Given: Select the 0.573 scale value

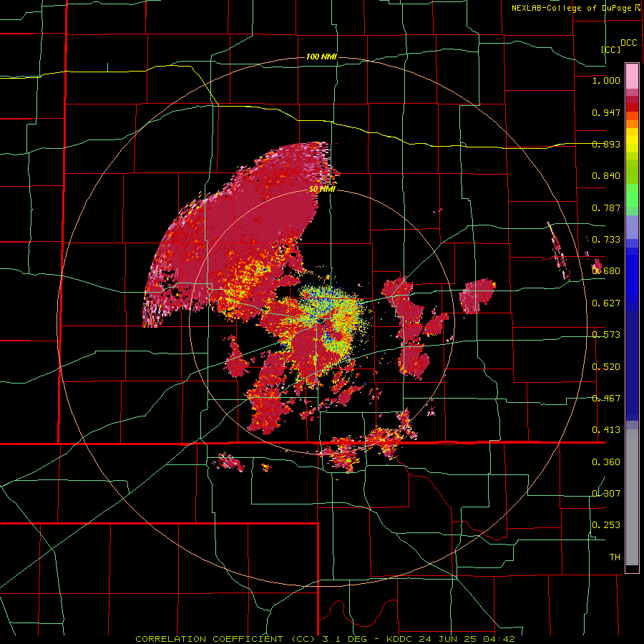Looking at the screenshot, I should click(606, 335).
